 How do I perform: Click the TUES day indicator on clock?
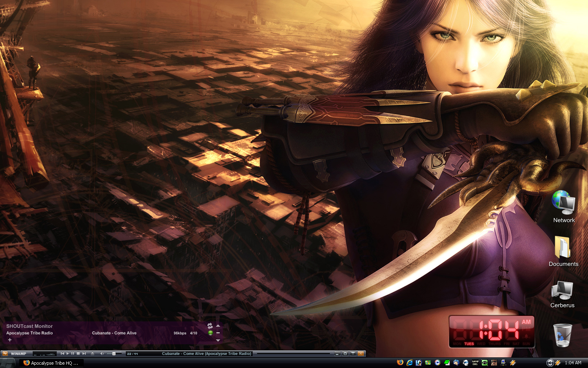click(x=469, y=344)
